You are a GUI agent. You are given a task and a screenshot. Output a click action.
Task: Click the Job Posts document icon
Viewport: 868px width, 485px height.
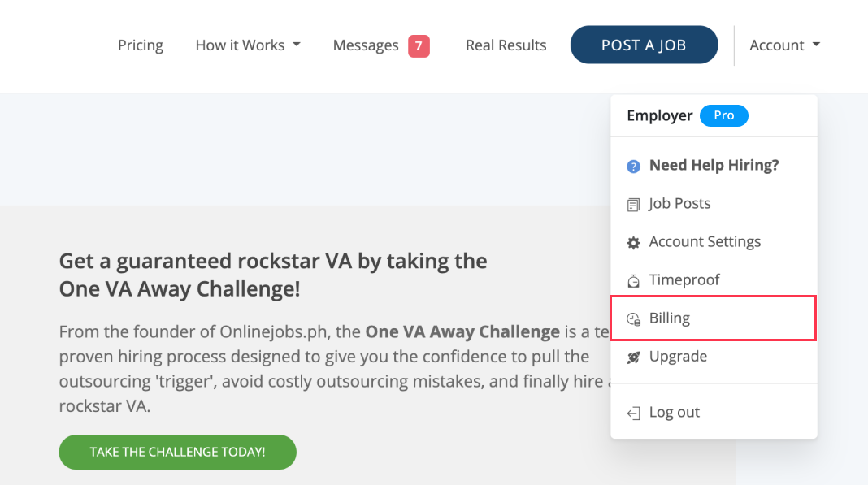(x=634, y=205)
